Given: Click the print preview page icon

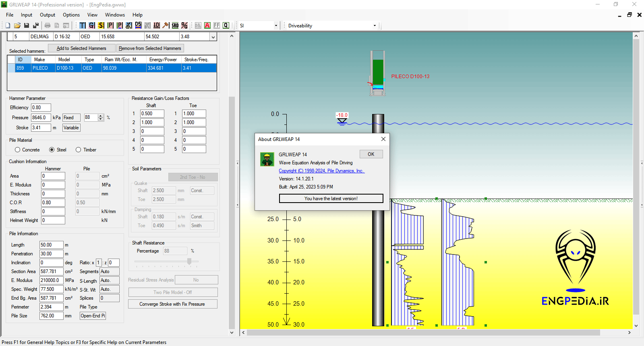Looking at the screenshot, I should 57,25.
